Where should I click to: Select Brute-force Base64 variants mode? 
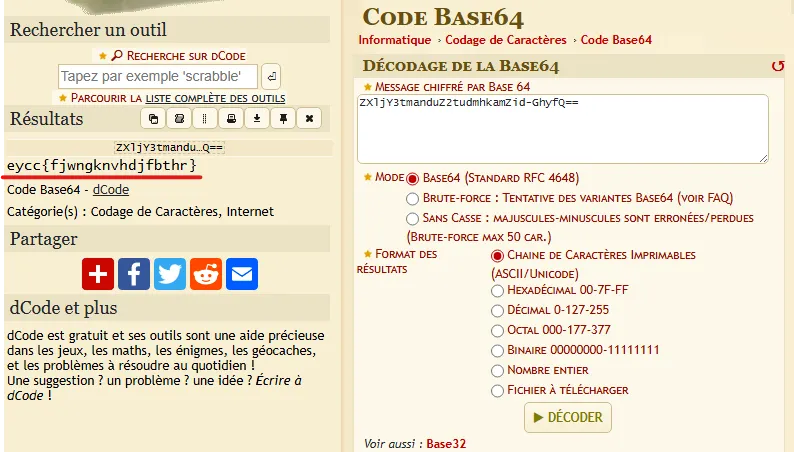pyautogui.click(x=413, y=198)
